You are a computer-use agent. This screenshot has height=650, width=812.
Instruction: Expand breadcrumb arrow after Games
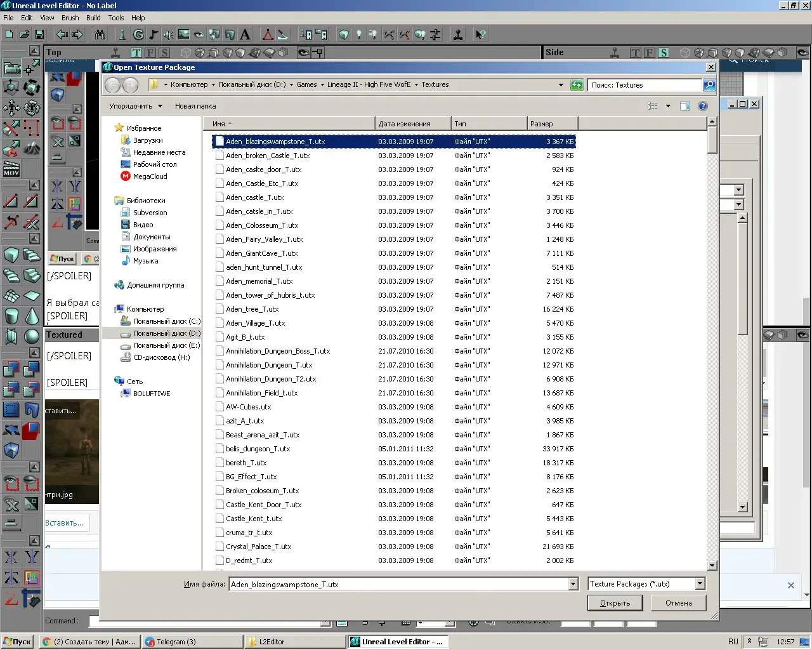[322, 84]
